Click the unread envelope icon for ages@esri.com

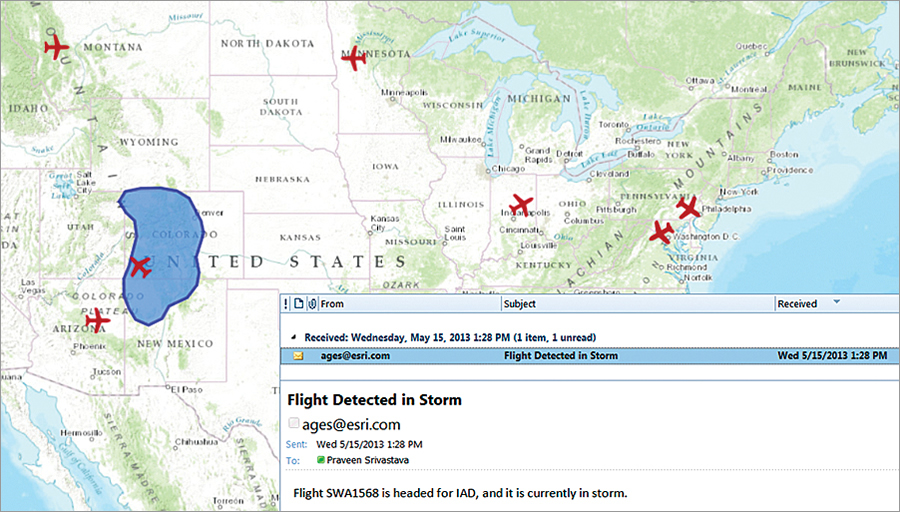pos(299,356)
